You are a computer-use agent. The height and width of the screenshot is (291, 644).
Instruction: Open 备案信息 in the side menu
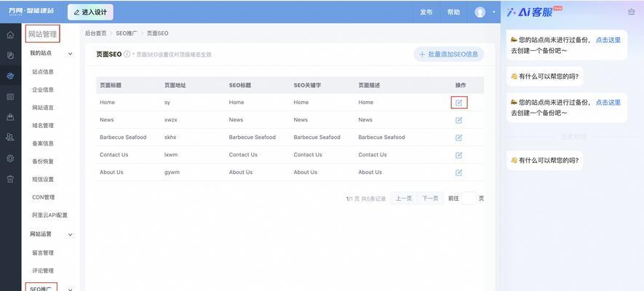43,143
